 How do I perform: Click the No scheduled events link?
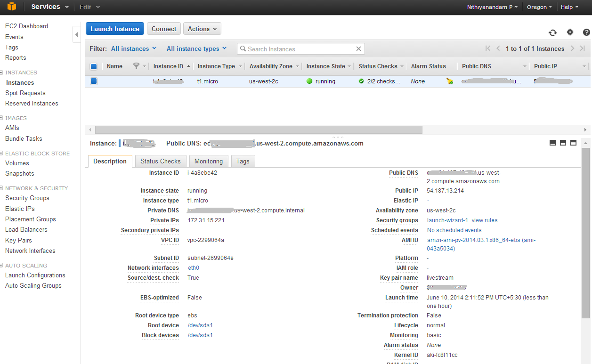[x=454, y=230]
